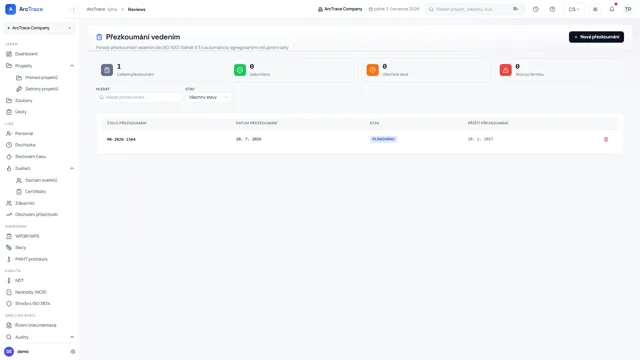Click the ArcTrace logo icon
This screenshot has height=360, width=640.
pos(10,9)
